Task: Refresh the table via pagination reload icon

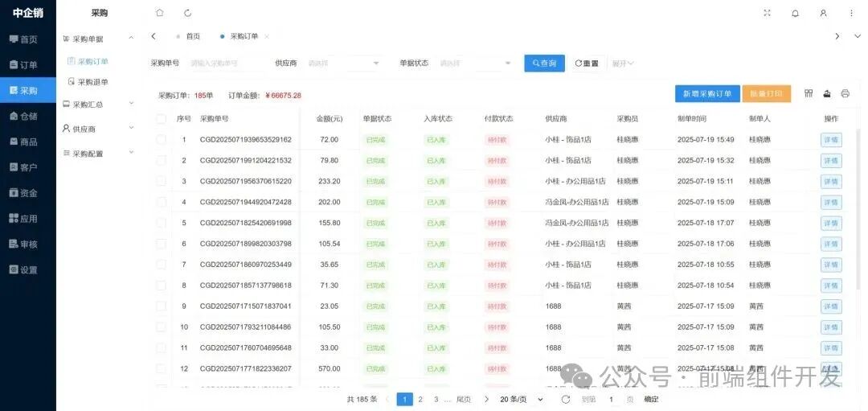Action: point(565,399)
